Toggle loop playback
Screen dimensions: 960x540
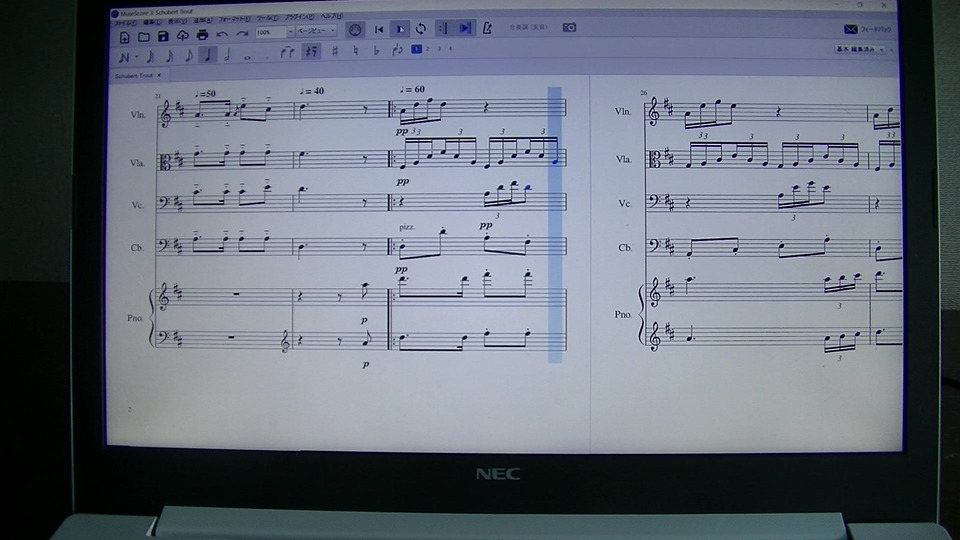pos(421,28)
